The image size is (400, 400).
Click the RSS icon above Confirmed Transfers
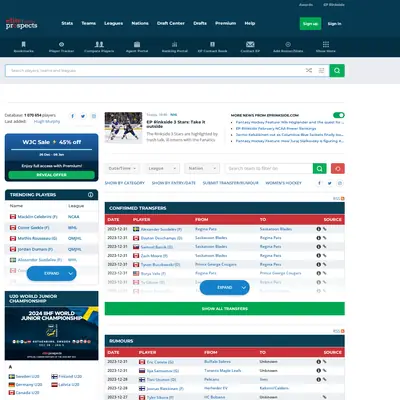coord(342,198)
